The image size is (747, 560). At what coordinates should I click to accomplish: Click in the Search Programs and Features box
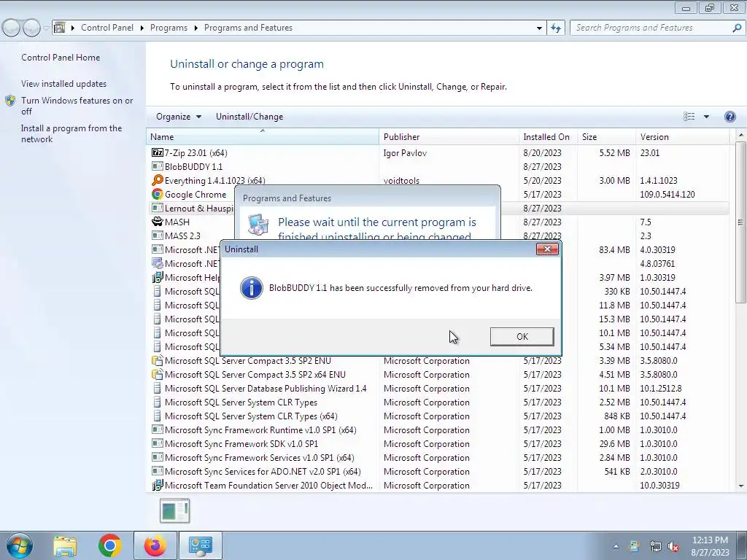[650, 28]
